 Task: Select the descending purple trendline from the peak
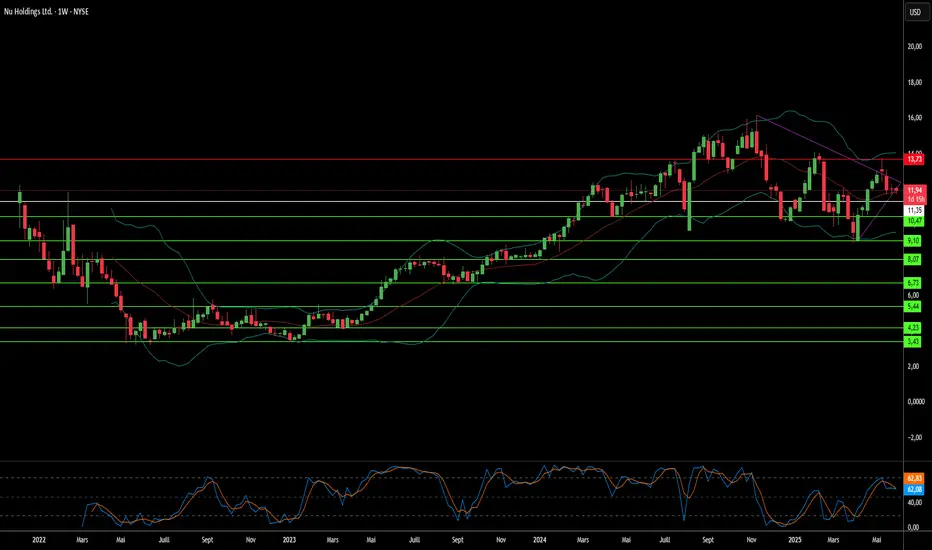(829, 149)
